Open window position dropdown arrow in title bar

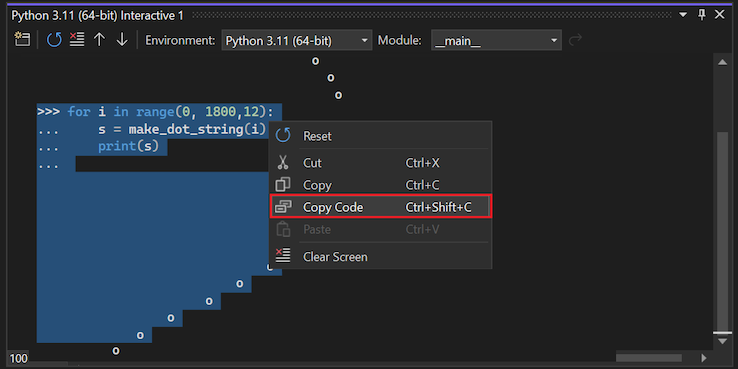(683, 15)
